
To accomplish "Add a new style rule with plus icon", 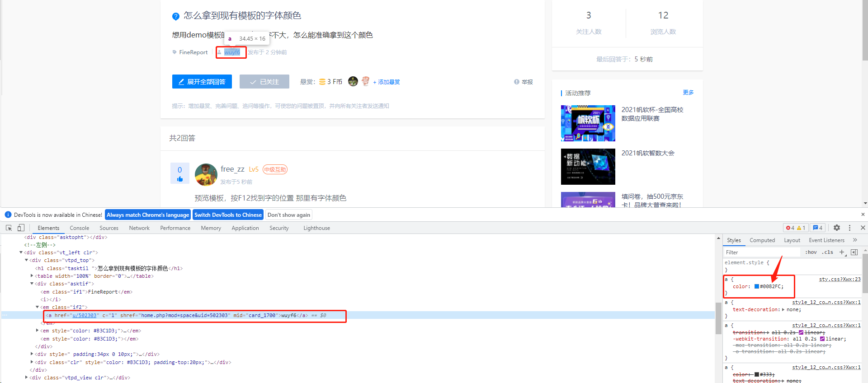I will tap(842, 252).
